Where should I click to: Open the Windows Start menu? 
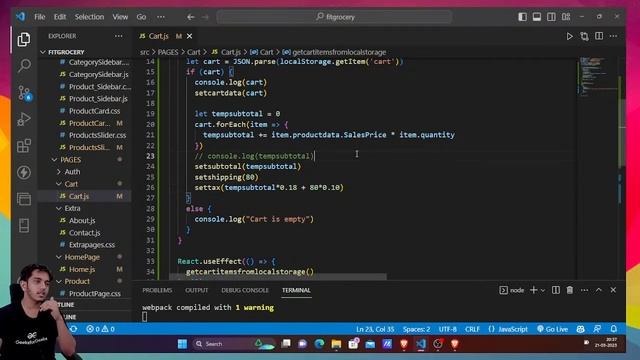pos(182,344)
